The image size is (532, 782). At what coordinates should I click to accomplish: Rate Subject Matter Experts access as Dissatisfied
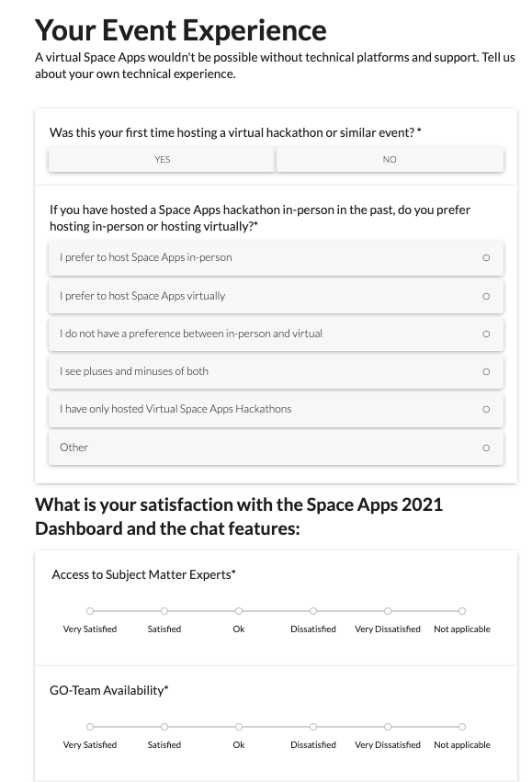click(313, 611)
